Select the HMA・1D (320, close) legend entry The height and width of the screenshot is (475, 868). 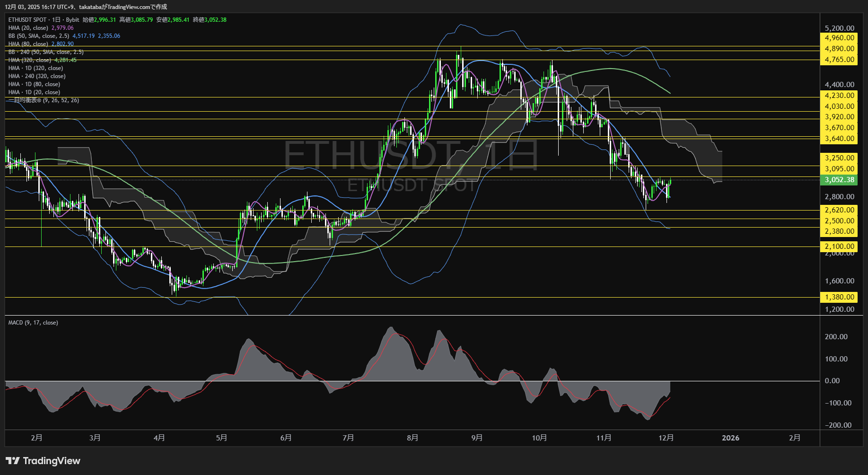[x=35, y=68]
